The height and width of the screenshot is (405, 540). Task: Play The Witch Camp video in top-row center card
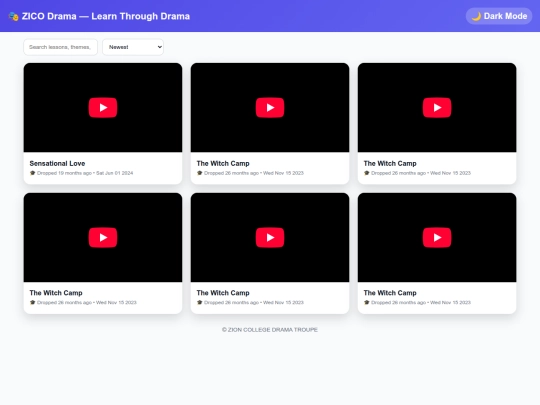pyautogui.click(x=270, y=108)
